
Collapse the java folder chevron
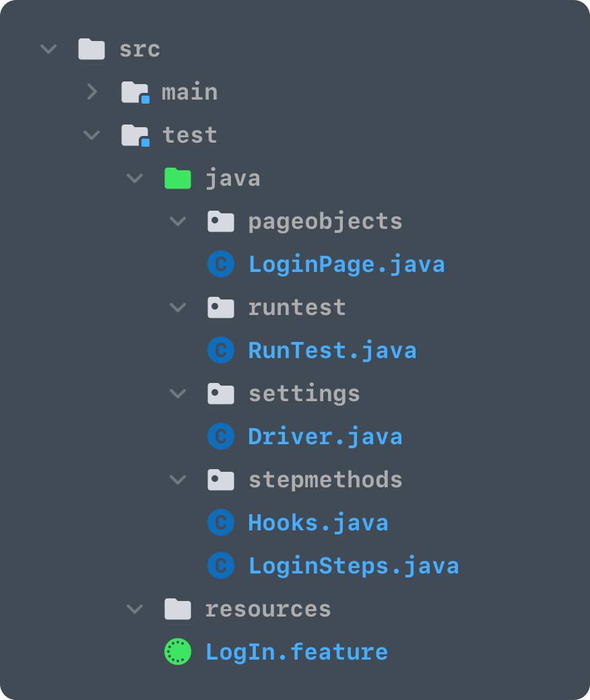click(135, 178)
